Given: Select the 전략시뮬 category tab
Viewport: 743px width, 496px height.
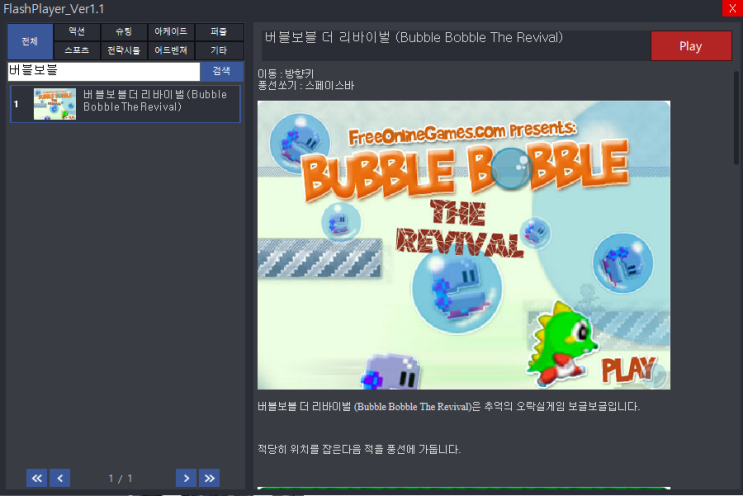Looking at the screenshot, I should click(x=124, y=50).
